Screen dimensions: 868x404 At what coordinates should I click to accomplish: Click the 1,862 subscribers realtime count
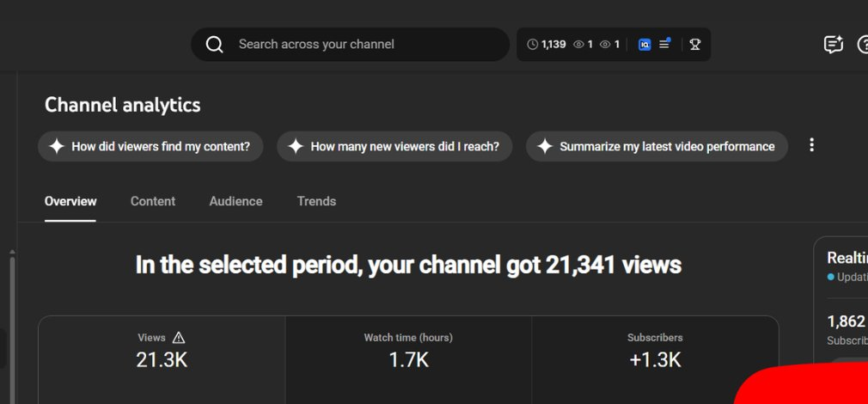tap(846, 321)
